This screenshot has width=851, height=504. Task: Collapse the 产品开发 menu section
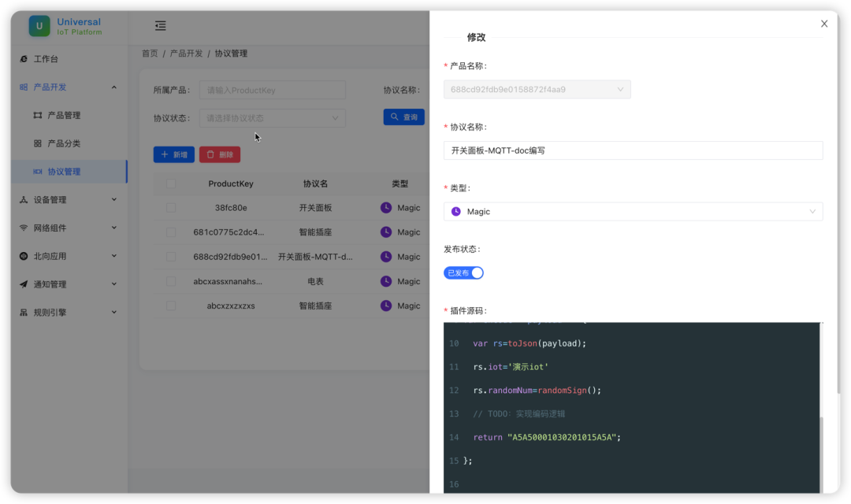tap(113, 87)
